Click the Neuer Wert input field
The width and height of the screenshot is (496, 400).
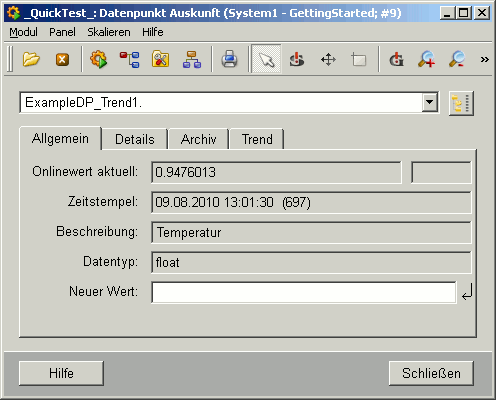pos(304,292)
